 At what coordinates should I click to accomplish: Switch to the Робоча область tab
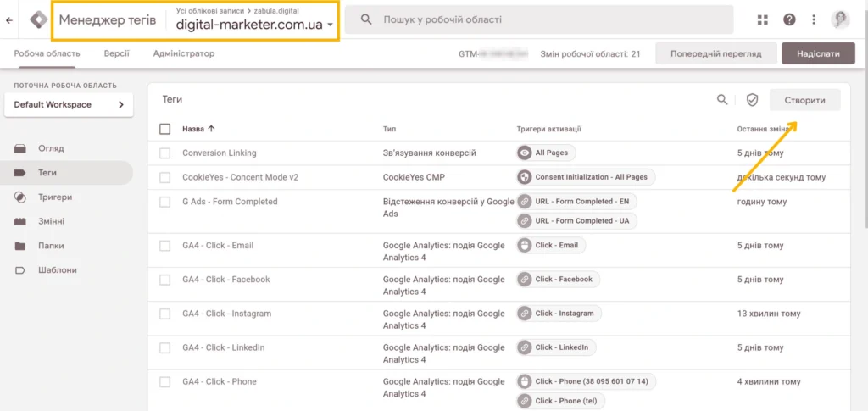47,53
